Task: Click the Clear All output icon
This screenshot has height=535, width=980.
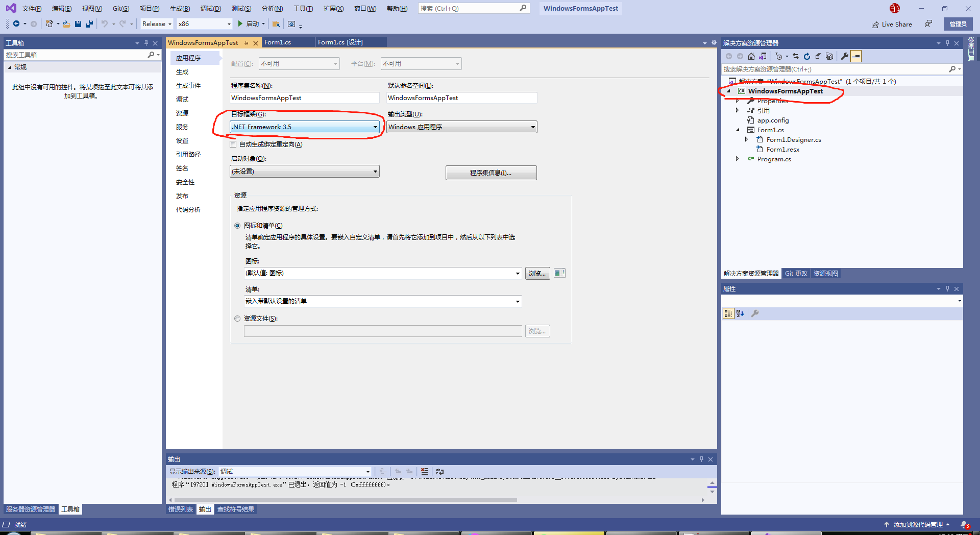Action: tap(424, 472)
